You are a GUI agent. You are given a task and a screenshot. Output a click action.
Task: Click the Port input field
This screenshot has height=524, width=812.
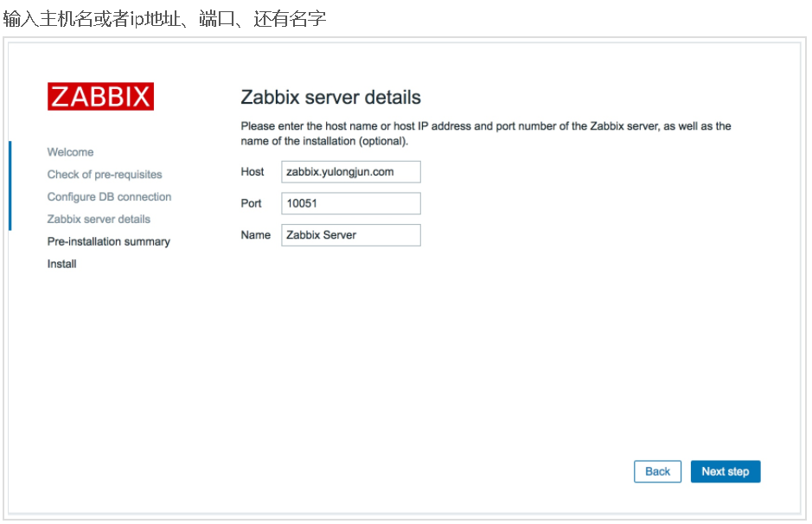(350, 203)
